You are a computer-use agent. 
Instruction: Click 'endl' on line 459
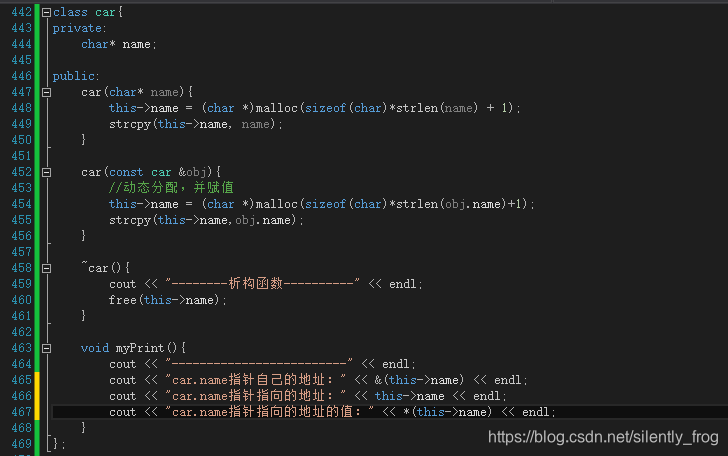pos(403,284)
